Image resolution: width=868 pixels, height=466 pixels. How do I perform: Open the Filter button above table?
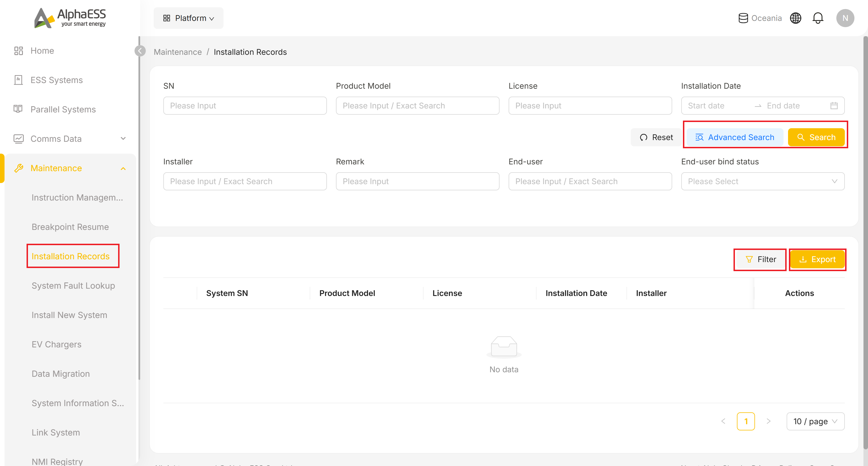(760, 259)
